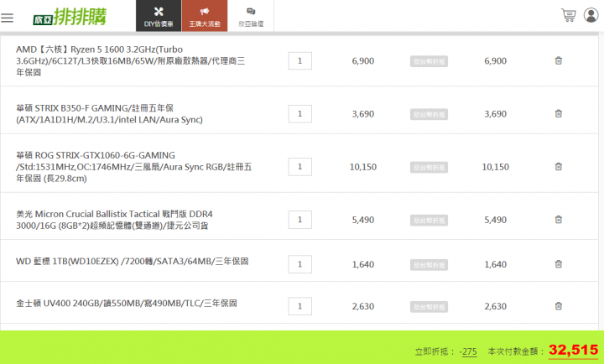Viewport: 604px width, 364px height.
Task: Edit quantity for ROG STRIX-GTX1060
Action: pos(299,167)
